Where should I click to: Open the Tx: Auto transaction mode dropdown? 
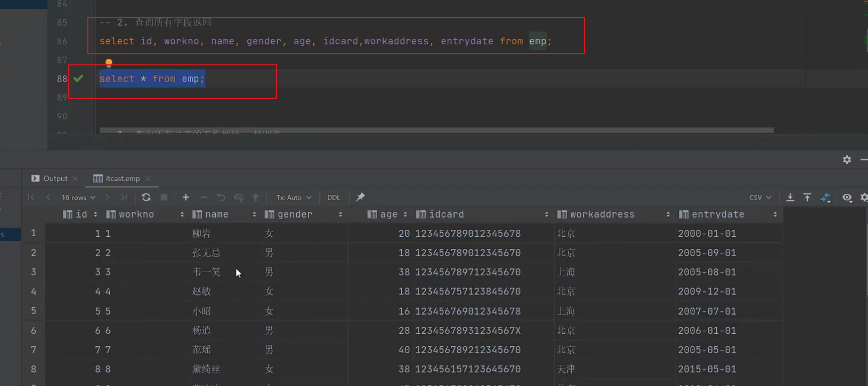[294, 198]
